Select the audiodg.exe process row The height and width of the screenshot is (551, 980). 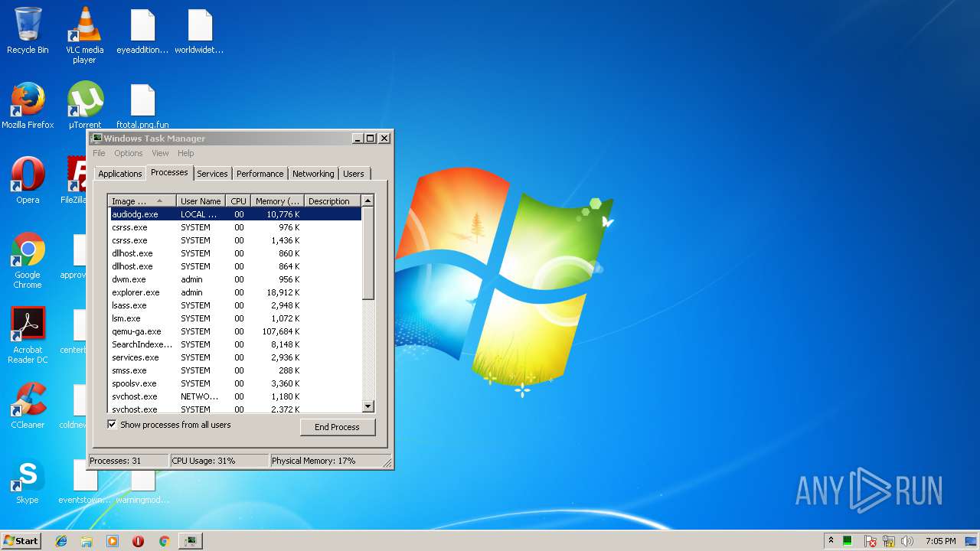(x=234, y=214)
